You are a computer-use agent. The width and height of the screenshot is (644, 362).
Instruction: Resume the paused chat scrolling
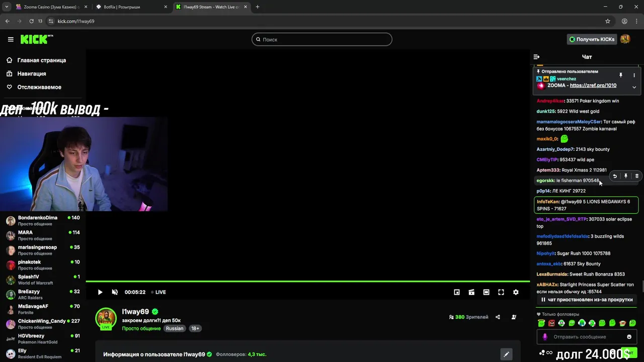tap(587, 300)
